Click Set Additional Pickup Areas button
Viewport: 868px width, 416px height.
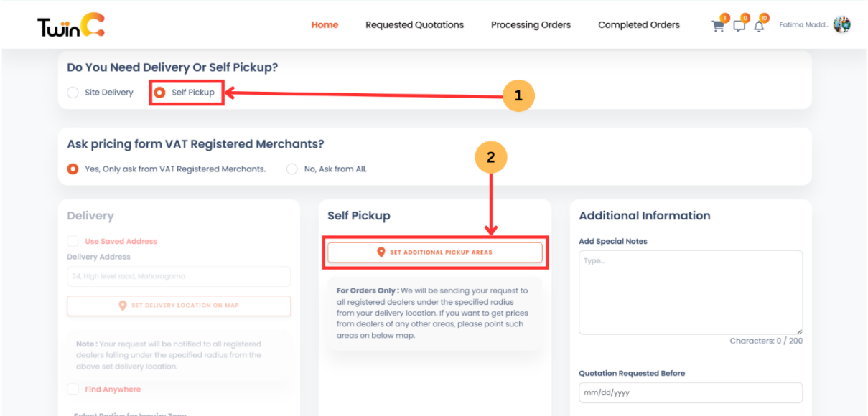coord(435,252)
